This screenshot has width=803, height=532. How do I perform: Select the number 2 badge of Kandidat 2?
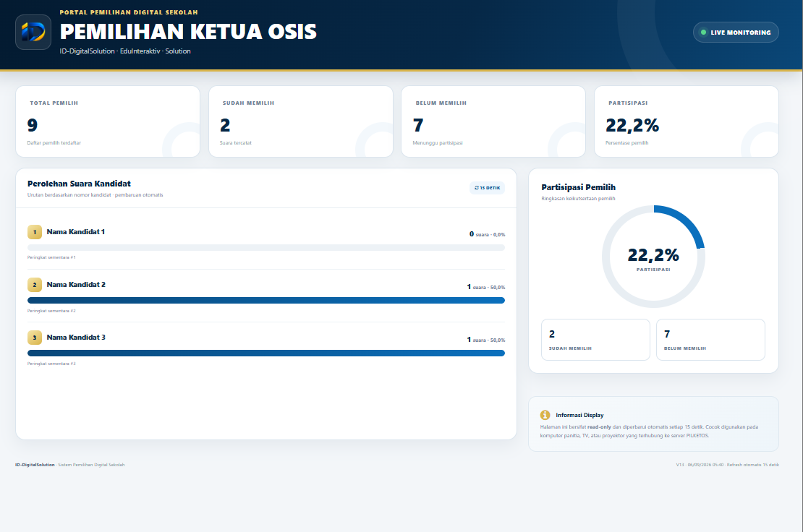(x=34, y=285)
